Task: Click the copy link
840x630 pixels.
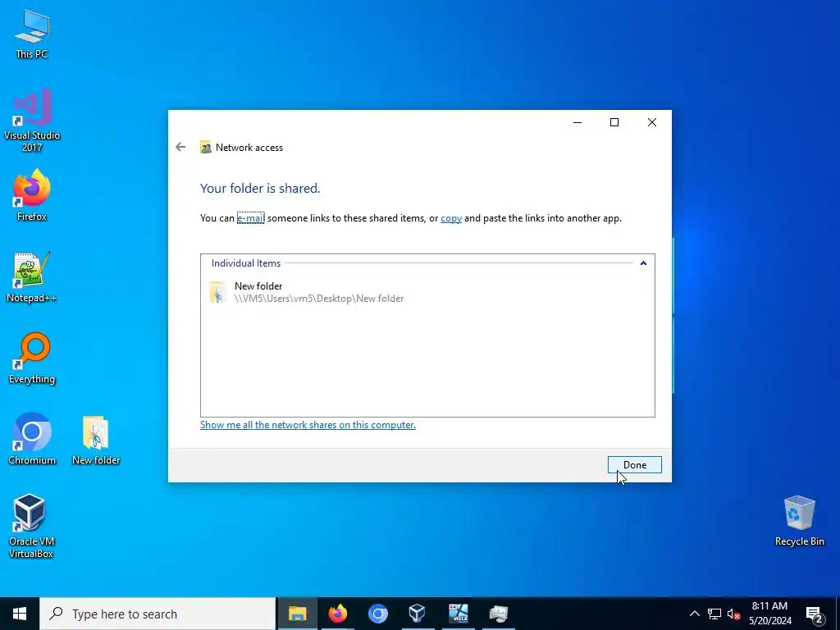Action: (x=451, y=218)
